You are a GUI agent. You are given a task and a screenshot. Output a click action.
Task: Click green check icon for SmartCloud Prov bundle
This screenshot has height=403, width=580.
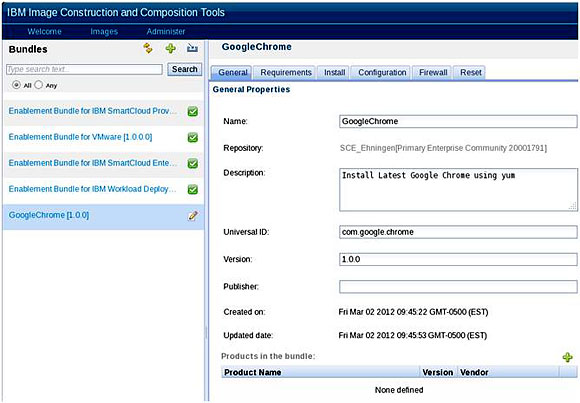click(192, 111)
